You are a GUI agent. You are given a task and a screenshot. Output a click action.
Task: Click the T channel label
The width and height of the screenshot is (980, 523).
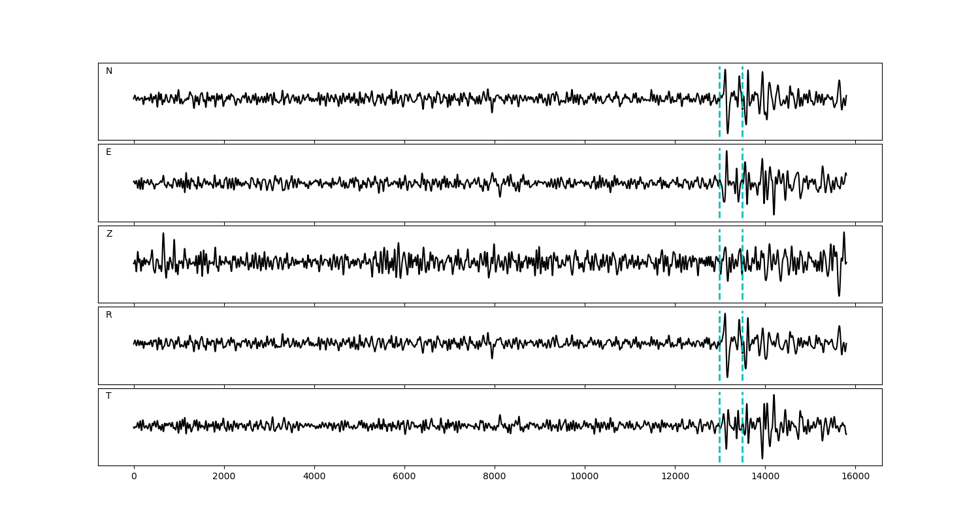[x=108, y=396]
